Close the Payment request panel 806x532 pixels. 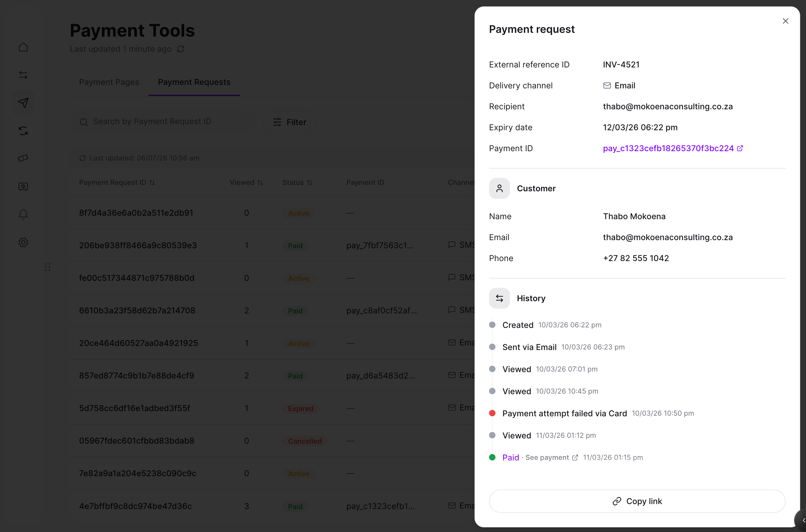tap(785, 21)
